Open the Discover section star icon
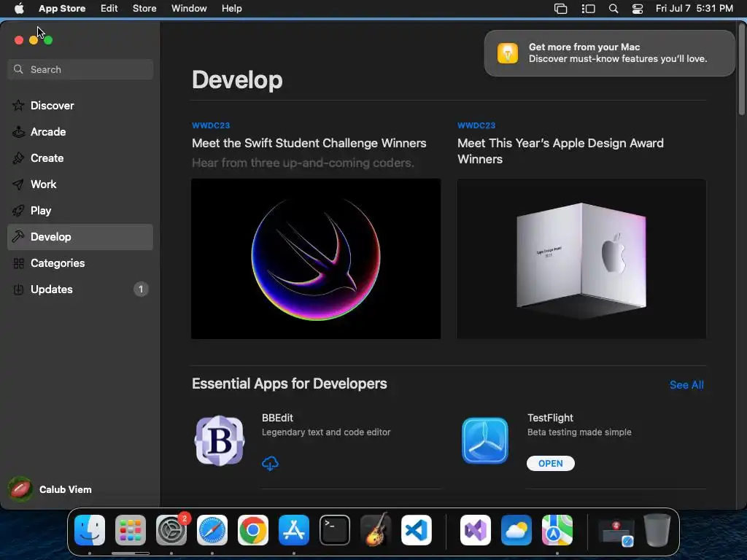The height and width of the screenshot is (560, 747). click(x=18, y=105)
